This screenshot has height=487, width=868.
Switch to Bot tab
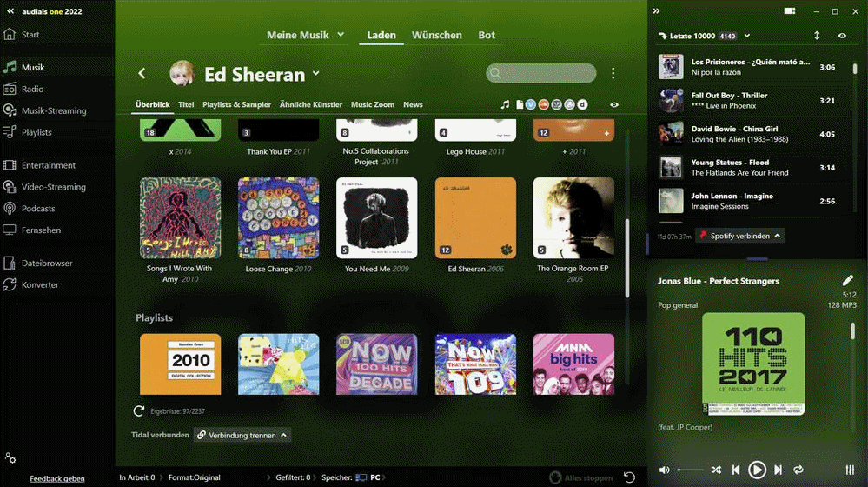point(487,35)
